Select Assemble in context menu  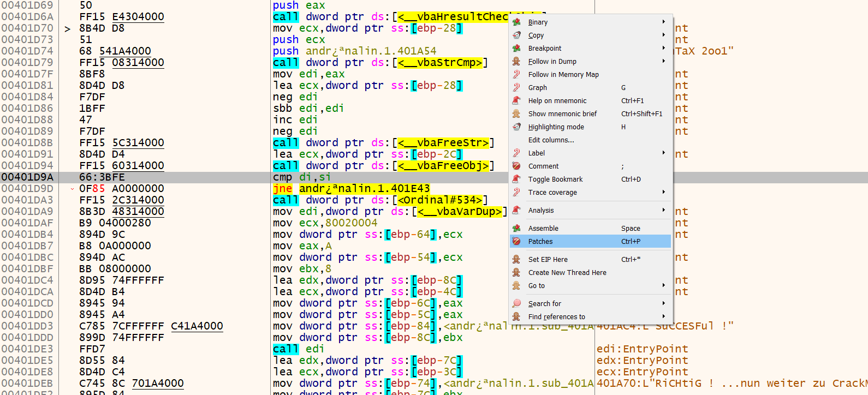click(590, 229)
